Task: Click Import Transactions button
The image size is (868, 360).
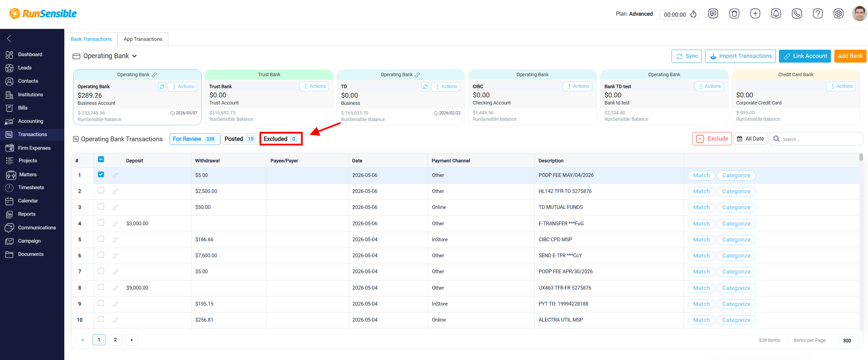Action: tap(741, 56)
